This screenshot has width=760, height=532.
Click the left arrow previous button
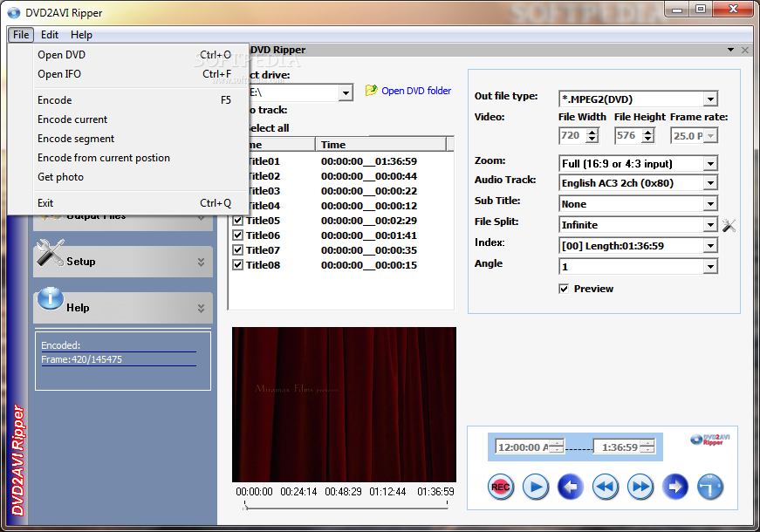571,487
